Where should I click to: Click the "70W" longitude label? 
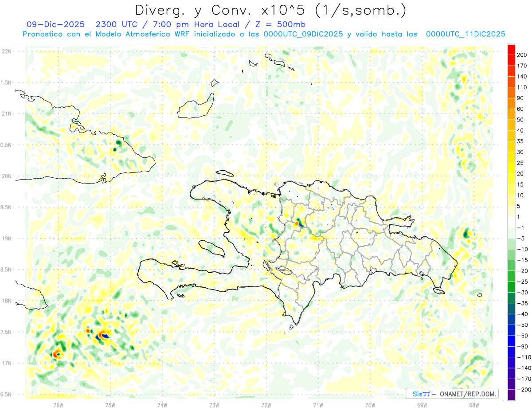pos(370,405)
